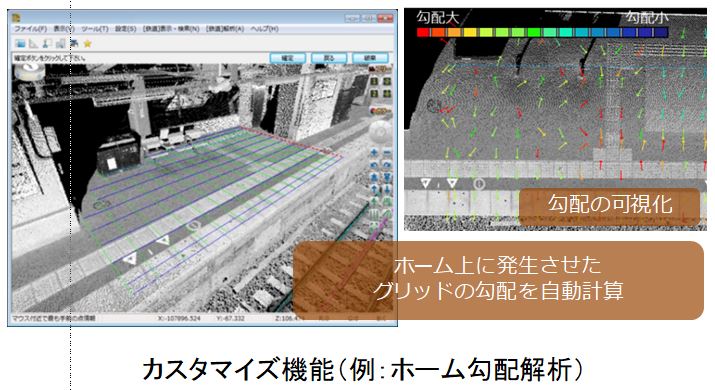
Task: Click the 戻る back button
Action: pos(329,58)
